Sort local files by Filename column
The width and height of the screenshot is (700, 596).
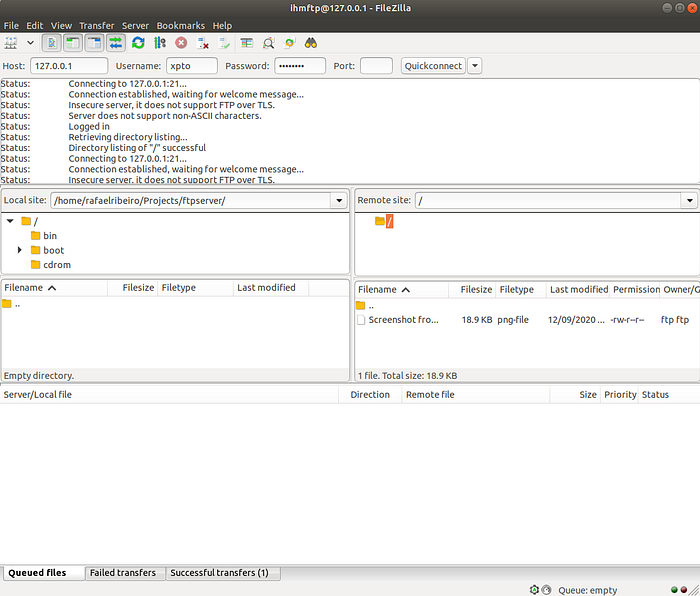(x=54, y=288)
